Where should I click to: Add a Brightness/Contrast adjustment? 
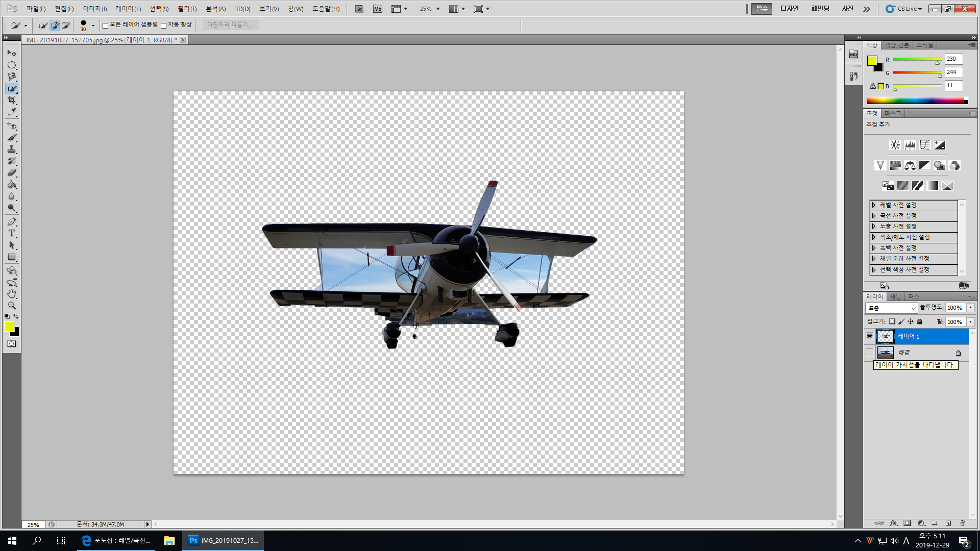coord(895,145)
